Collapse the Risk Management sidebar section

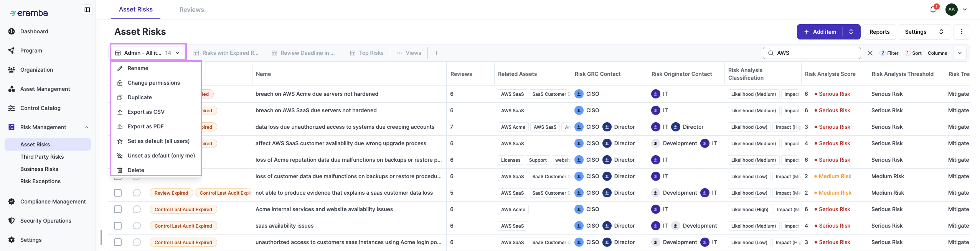click(x=87, y=127)
